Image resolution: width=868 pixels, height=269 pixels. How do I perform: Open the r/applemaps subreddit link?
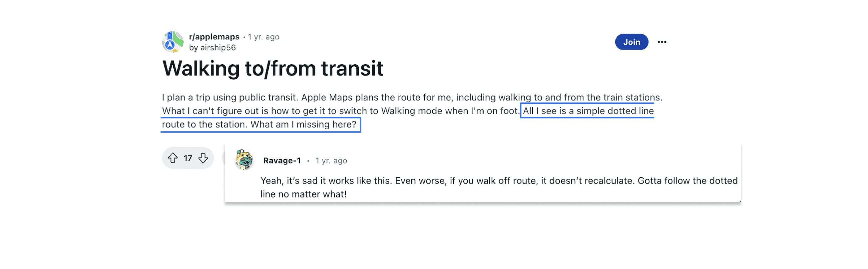(x=214, y=36)
